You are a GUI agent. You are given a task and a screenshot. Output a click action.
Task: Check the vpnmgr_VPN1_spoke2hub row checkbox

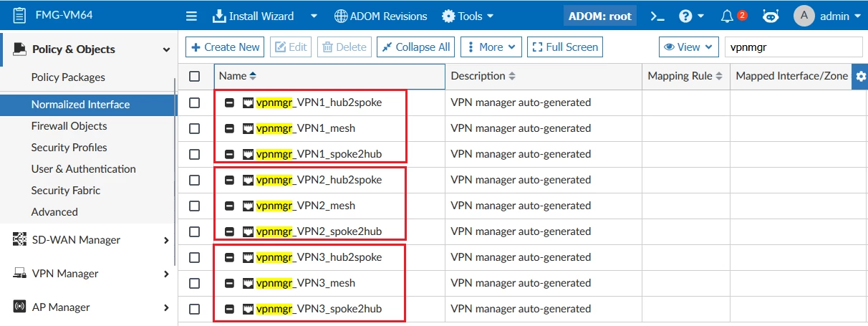click(195, 154)
